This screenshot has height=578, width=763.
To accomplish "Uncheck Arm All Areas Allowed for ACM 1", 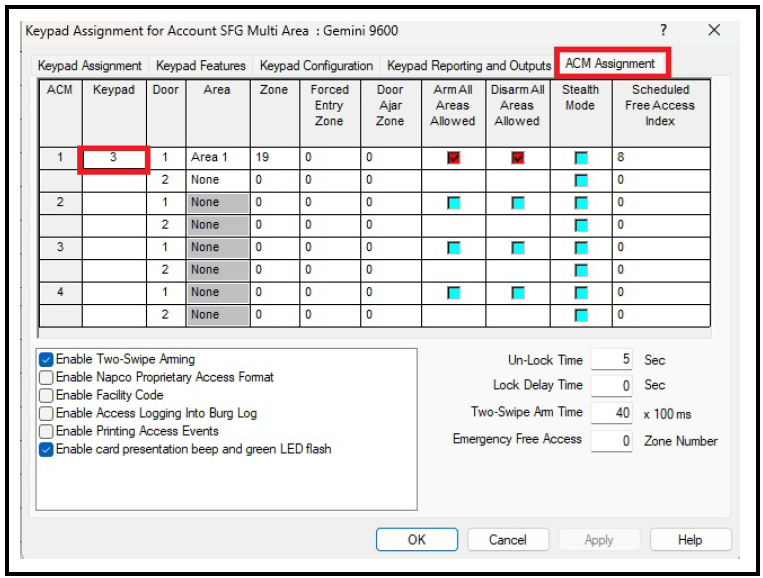I will [x=454, y=158].
